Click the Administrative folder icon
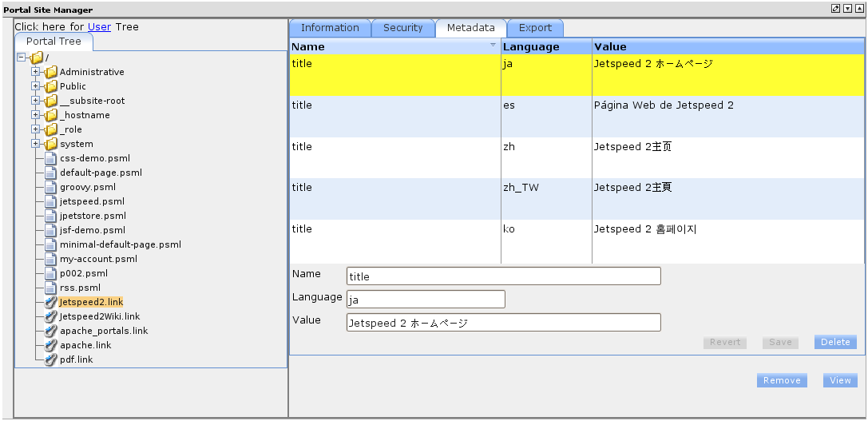The image size is (868, 421). (x=51, y=72)
